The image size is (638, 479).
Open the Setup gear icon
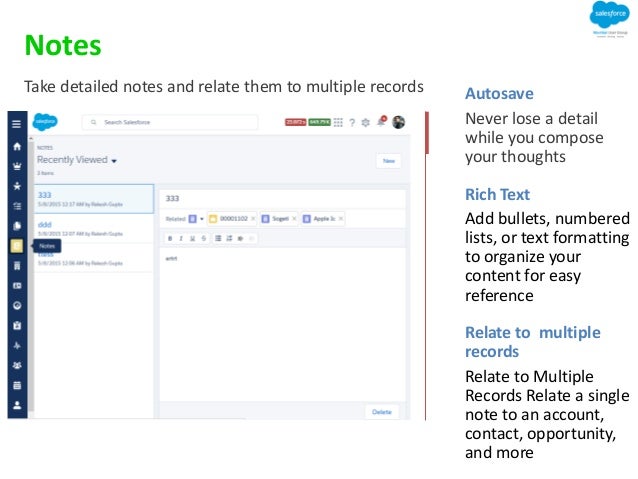(366, 122)
